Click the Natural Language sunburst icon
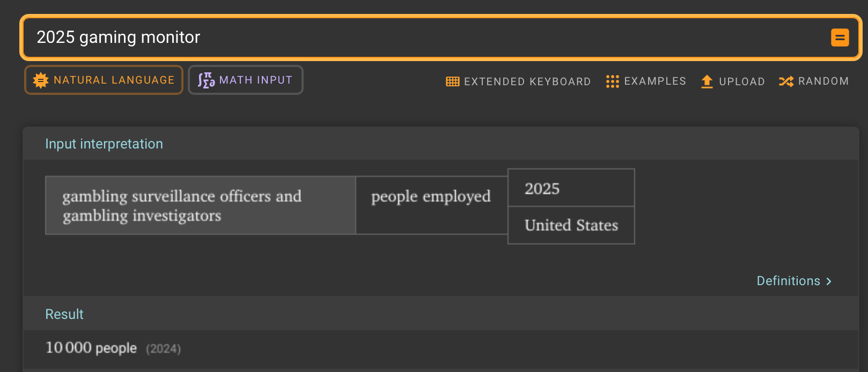The image size is (868, 372). pyautogui.click(x=41, y=80)
